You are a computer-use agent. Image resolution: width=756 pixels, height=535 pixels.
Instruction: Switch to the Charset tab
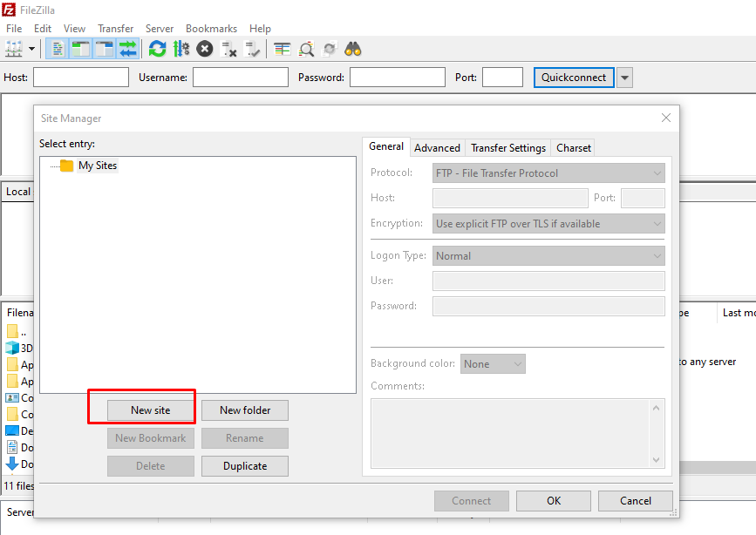(573, 148)
